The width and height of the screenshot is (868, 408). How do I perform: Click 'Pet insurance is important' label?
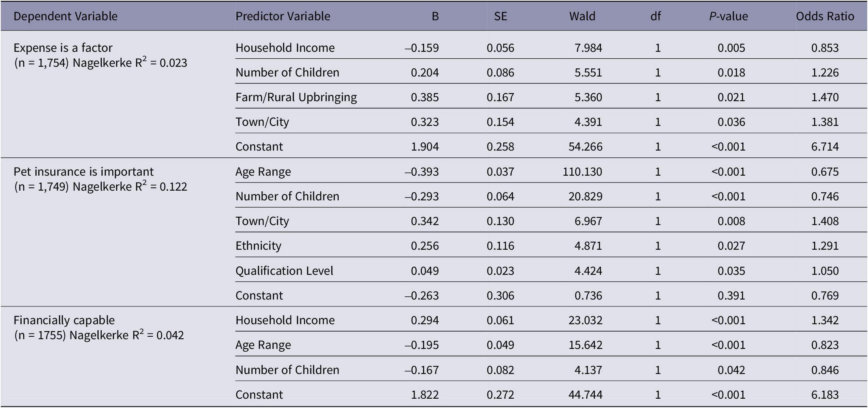click(83, 172)
